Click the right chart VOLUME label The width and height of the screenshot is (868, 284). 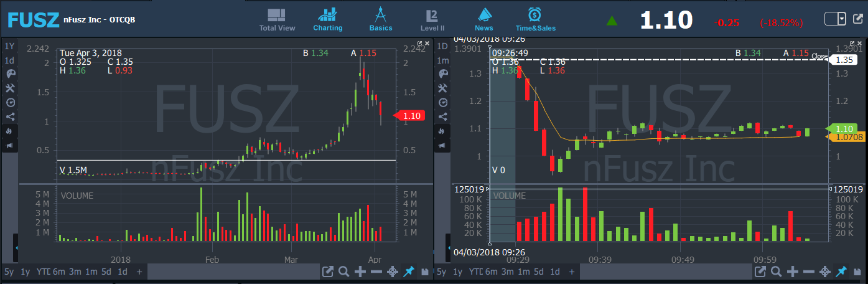point(510,196)
